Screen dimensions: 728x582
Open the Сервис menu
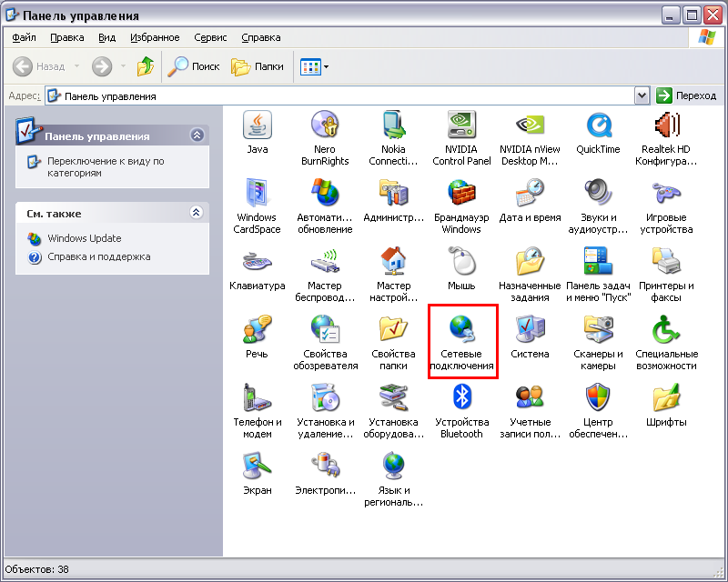(210, 37)
